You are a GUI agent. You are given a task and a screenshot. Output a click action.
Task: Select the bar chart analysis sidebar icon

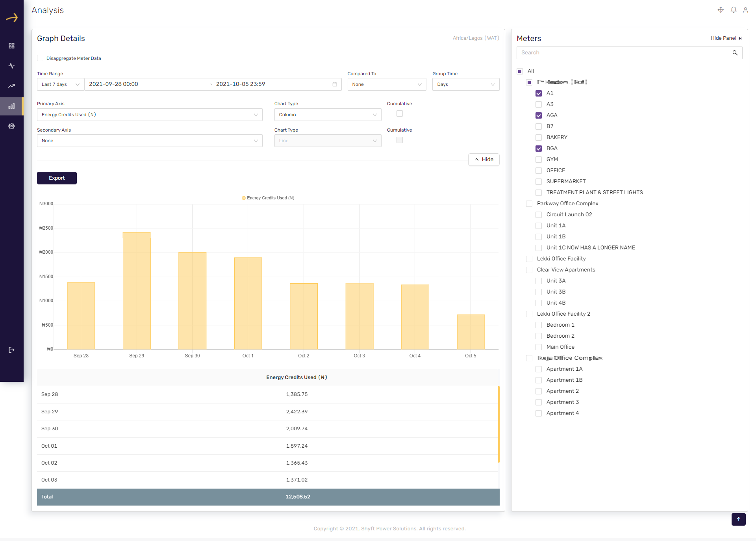click(11, 106)
